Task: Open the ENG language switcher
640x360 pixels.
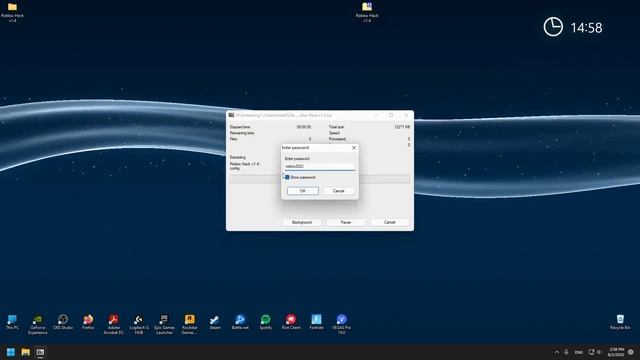Action: pos(579,352)
